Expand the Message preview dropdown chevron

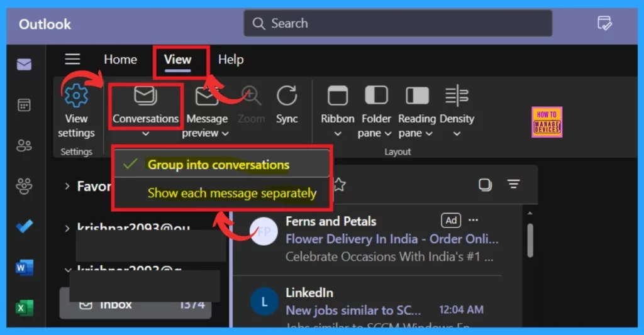pyautogui.click(x=225, y=133)
